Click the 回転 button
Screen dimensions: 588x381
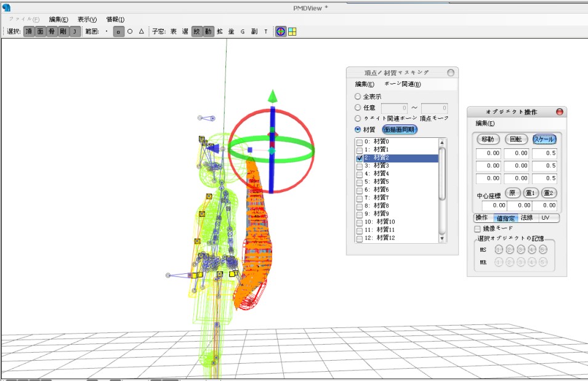(x=516, y=139)
